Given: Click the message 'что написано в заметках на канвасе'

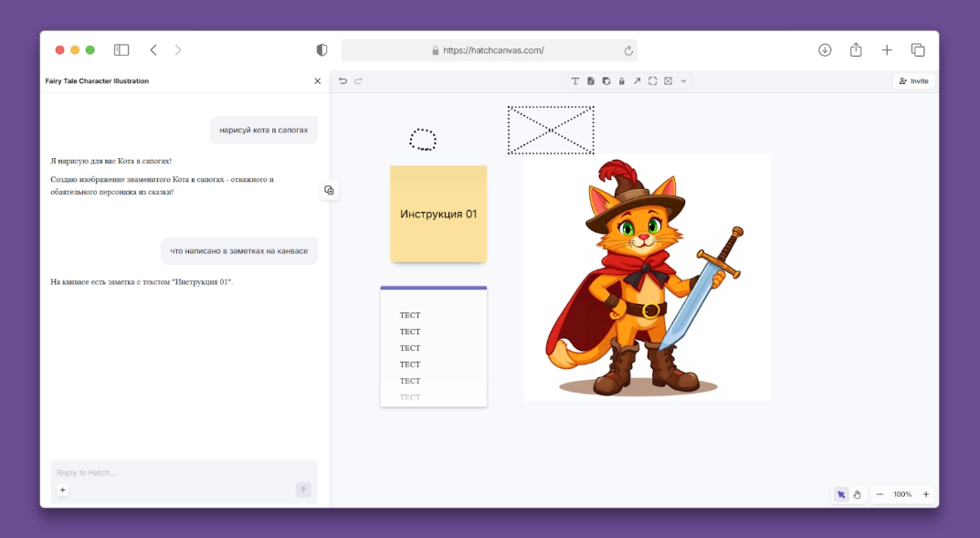Looking at the screenshot, I should [x=238, y=250].
